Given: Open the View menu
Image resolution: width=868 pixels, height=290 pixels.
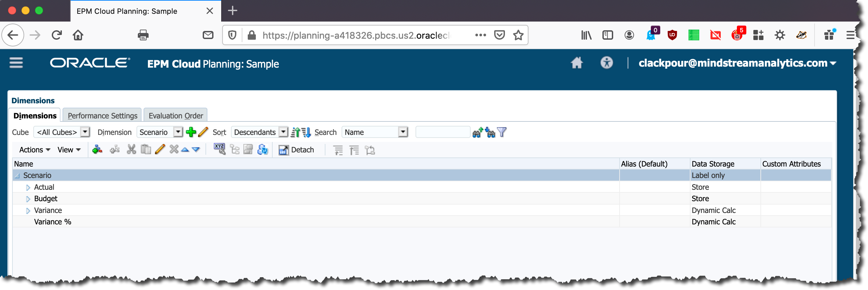Looking at the screenshot, I should point(69,150).
